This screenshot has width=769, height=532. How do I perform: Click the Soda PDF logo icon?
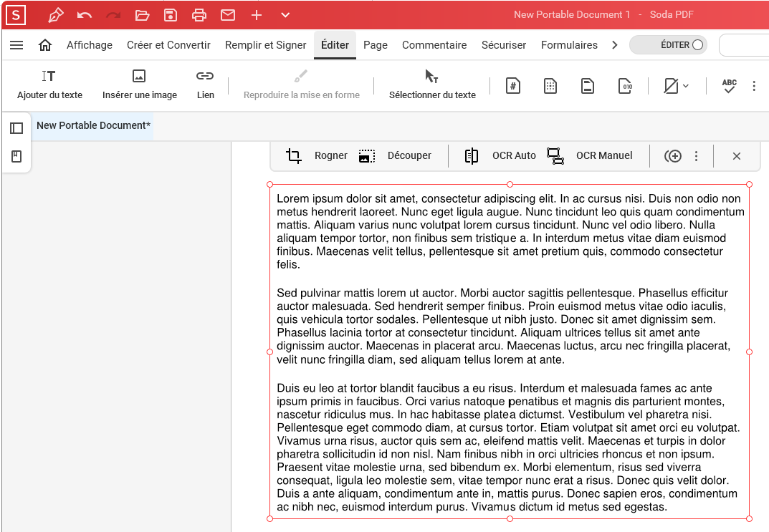click(16, 15)
